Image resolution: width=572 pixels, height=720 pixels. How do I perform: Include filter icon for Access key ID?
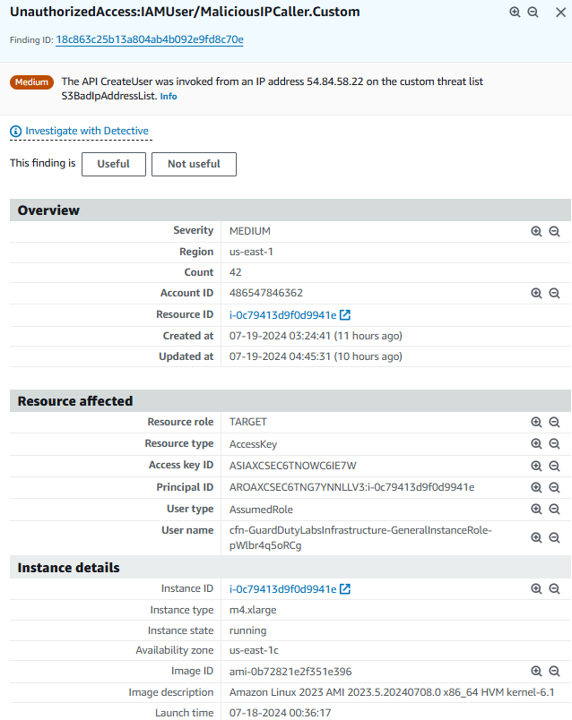[536, 466]
